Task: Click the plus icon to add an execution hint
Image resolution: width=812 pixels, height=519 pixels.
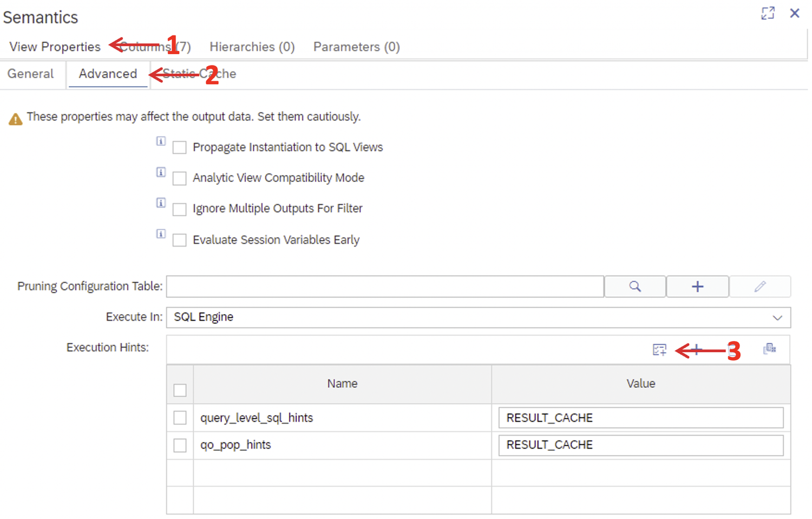Action: (696, 349)
